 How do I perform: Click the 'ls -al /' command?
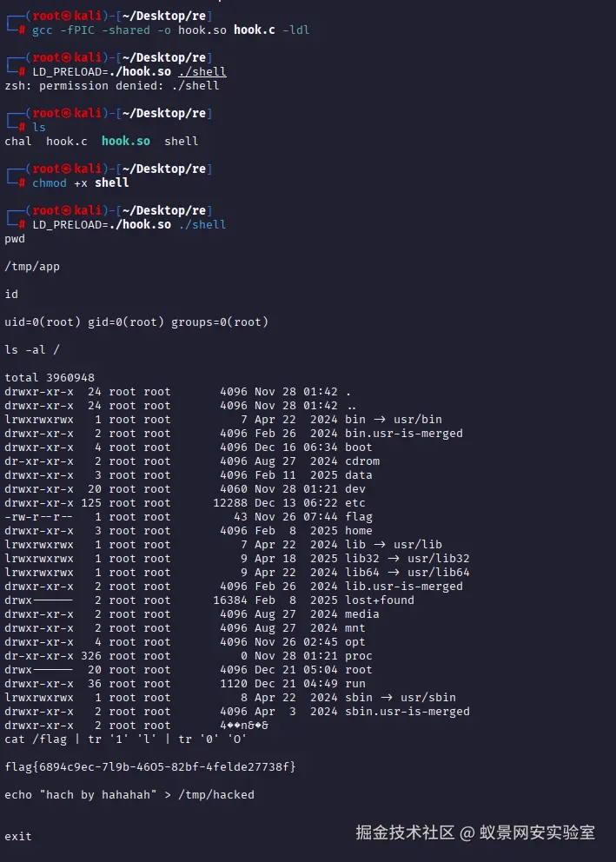click(36, 349)
